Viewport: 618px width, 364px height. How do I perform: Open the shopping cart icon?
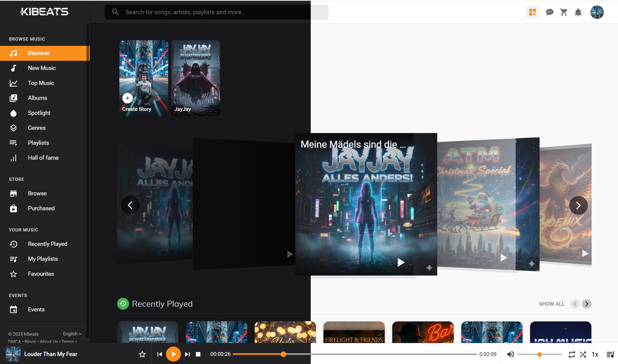[x=564, y=12]
